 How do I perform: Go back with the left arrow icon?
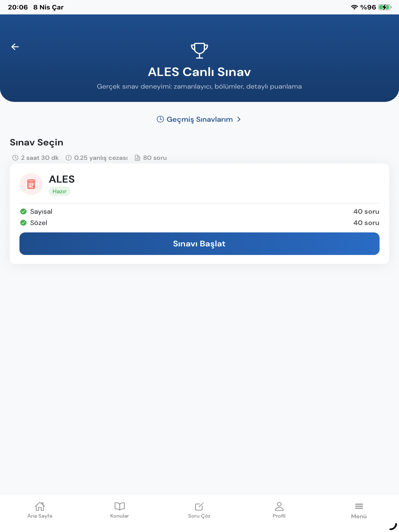[x=15, y=47]
